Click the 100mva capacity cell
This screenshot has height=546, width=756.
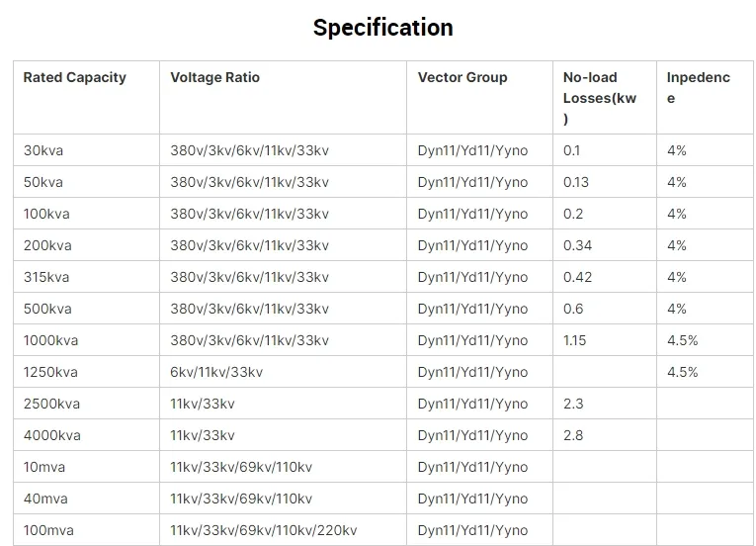49,530
